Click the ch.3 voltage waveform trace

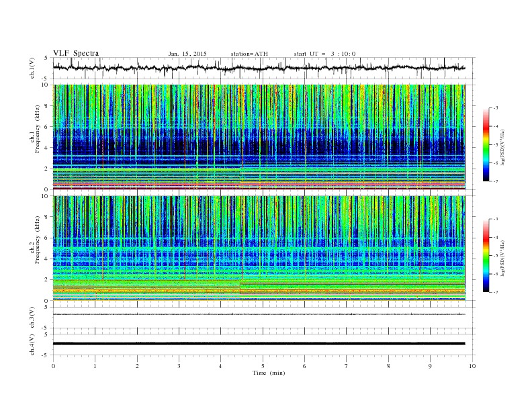259,314
